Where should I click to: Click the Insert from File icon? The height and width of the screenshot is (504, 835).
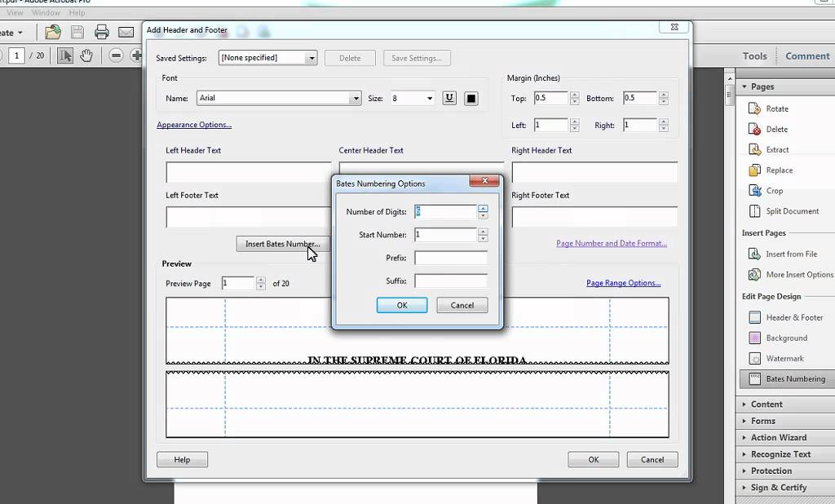point(754,254)
